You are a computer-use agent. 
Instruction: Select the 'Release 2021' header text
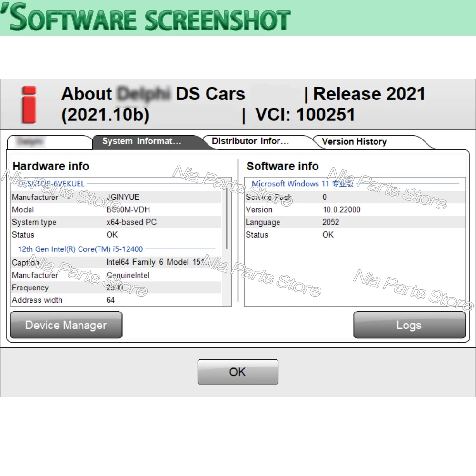(x=369, y=94)
